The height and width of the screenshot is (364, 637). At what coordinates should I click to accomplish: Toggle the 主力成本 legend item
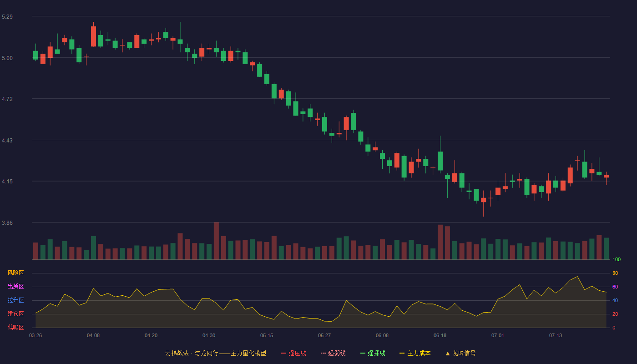coord(415,353)
